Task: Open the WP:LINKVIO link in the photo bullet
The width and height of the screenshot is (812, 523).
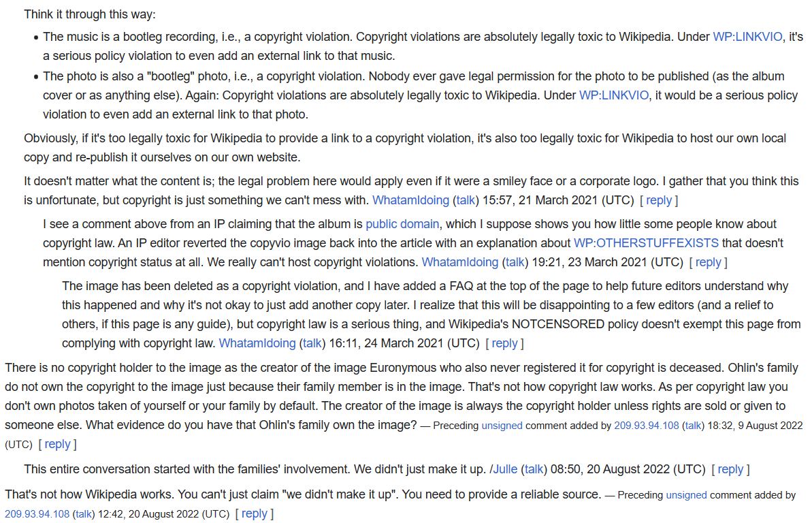Action: pyautogui.click(x=614, y=95)
